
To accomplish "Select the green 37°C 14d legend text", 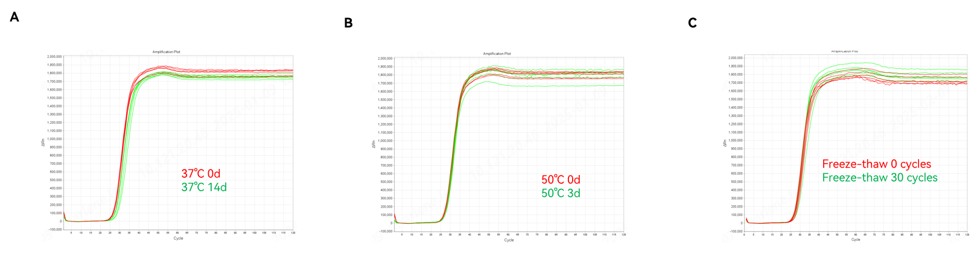I will pyautogui.click(x=204, y=187).
